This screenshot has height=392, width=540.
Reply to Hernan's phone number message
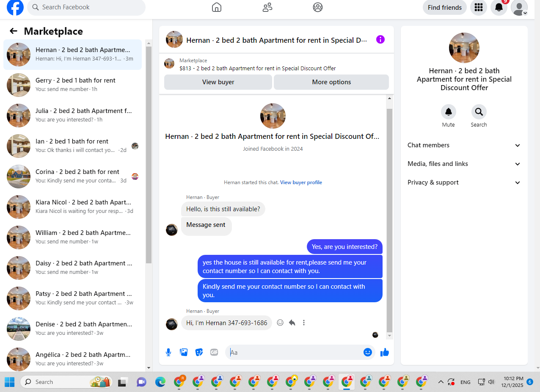tap(292, 323)
